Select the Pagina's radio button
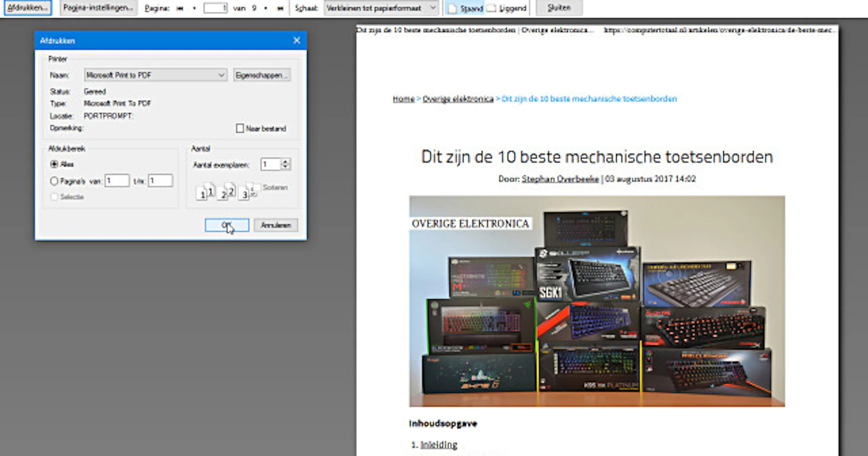 click(x=54, y=181)
